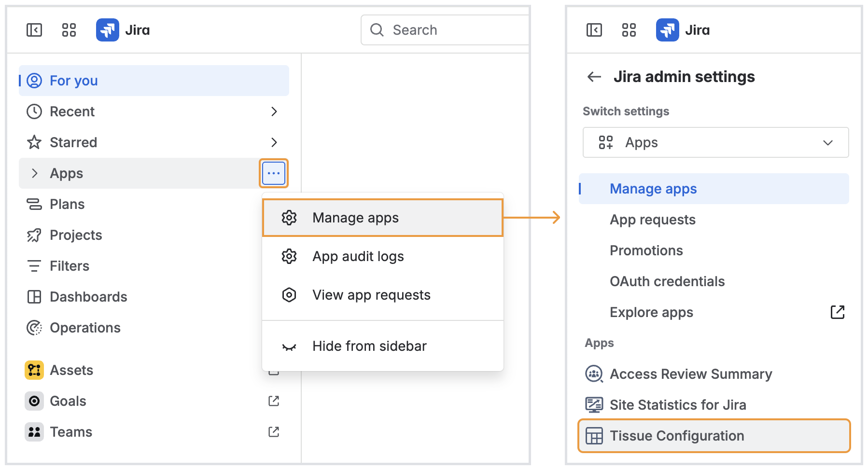
Task: Click the Explore apps external link icon
Action: click(x=837, y=312)
